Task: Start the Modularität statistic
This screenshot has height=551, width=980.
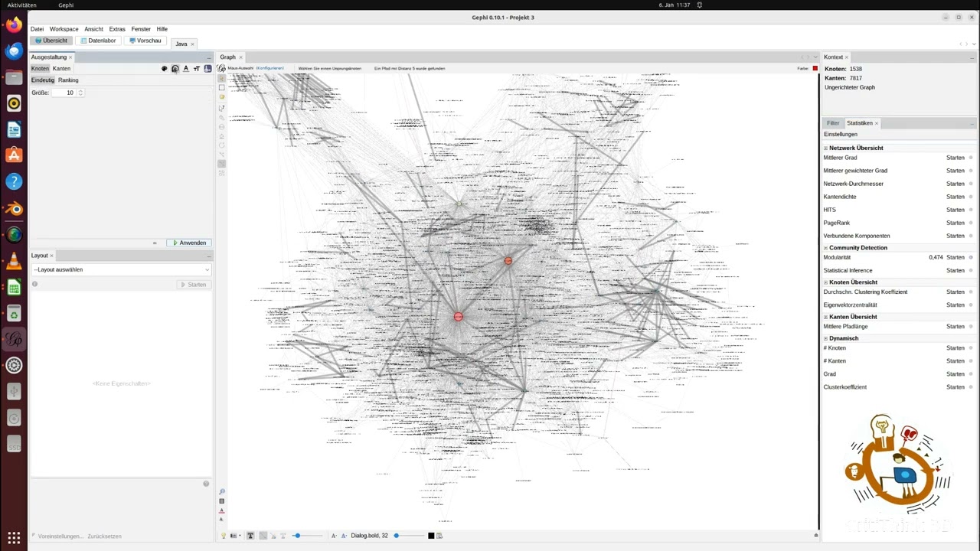Action: click(x=955, y=257)
